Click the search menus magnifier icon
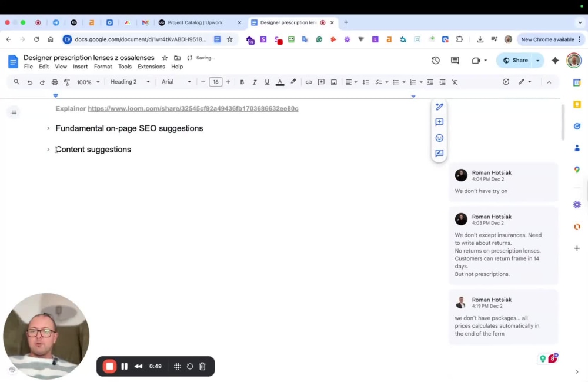Image resolution: width=588 pixels, height=382 pixels. [16, 82]
